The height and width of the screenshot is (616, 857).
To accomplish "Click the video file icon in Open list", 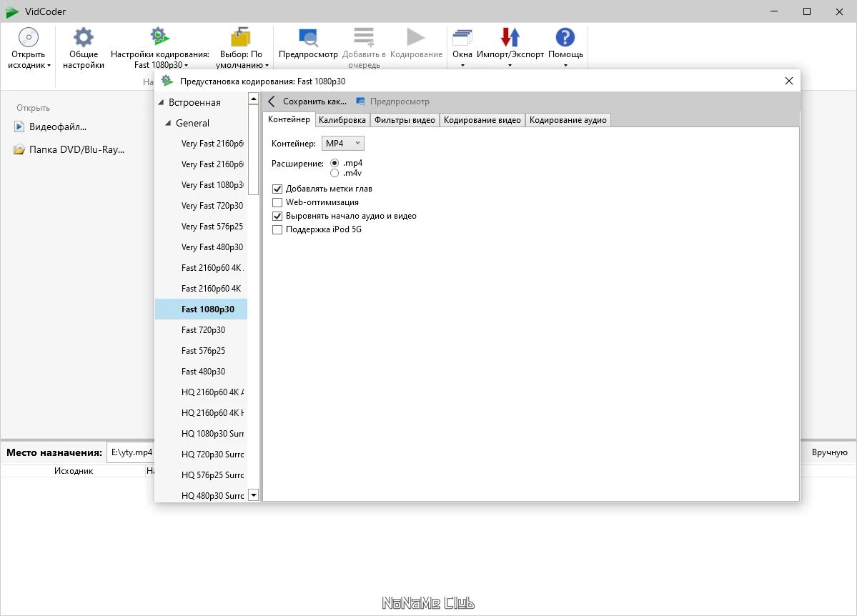I will pos(19,126).
